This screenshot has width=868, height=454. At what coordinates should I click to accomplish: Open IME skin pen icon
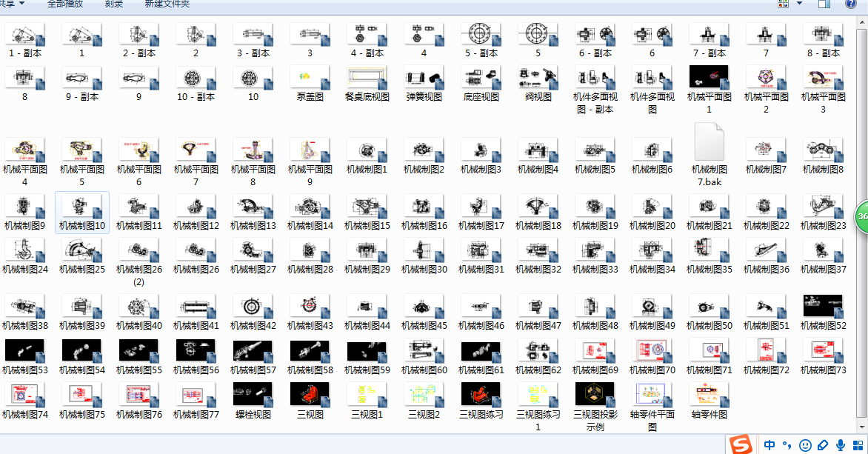point(823,444)
